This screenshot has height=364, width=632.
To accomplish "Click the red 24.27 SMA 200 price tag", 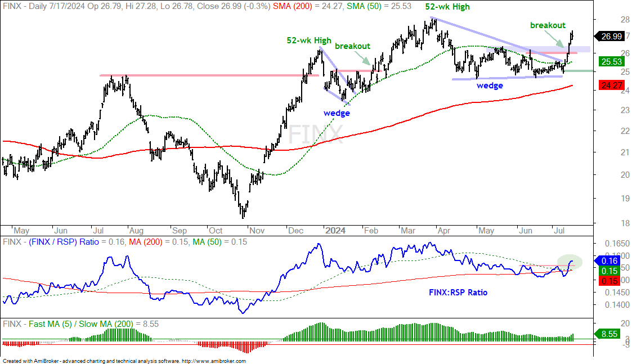I will coord(612,85).
